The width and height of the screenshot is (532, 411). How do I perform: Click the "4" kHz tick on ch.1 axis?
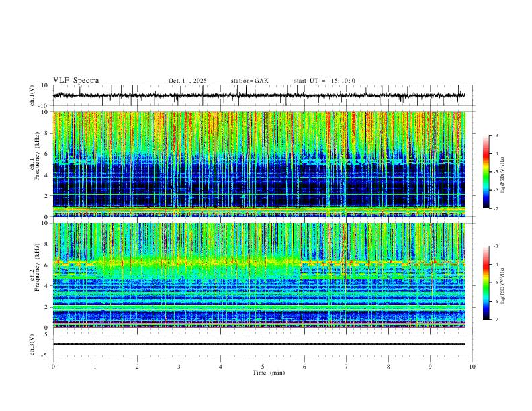(x=46, y=175)
